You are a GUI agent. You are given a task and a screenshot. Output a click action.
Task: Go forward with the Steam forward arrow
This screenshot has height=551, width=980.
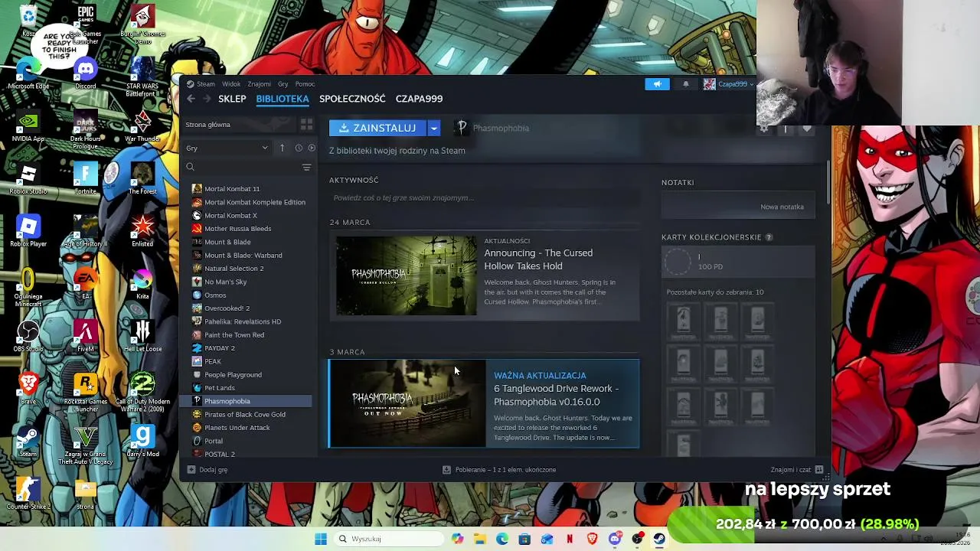click(x=207, y=99)
